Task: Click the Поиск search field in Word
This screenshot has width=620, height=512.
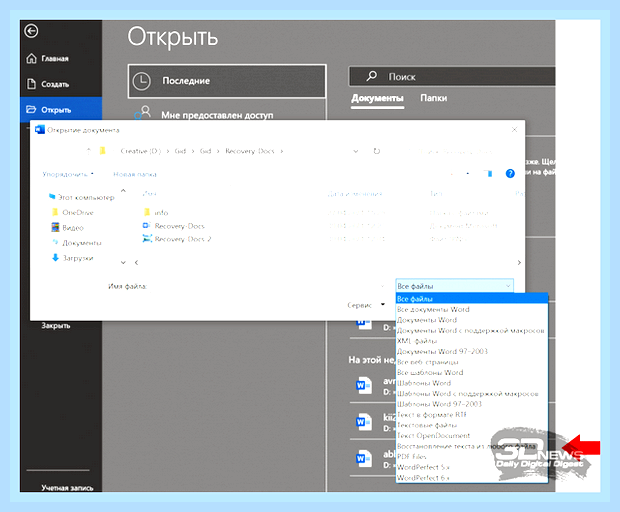Action: click(452, 76)
